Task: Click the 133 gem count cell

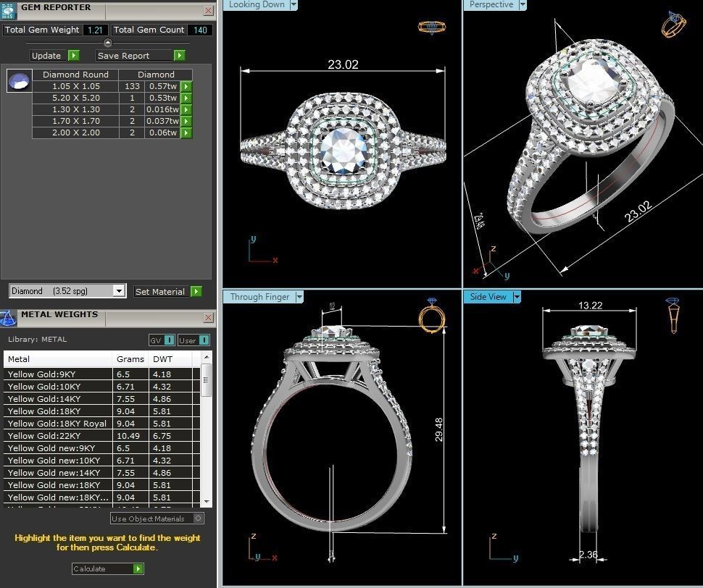Action: pos(132,86)
